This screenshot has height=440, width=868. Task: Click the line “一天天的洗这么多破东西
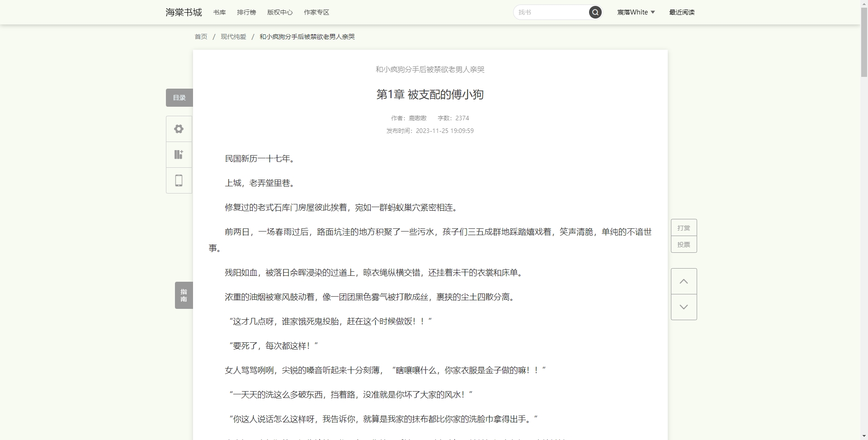(x=351, y=395)
